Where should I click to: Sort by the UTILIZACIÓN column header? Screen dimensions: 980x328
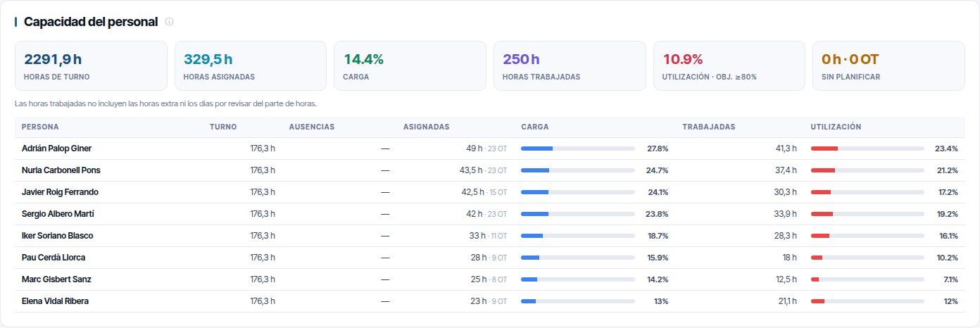836,127
